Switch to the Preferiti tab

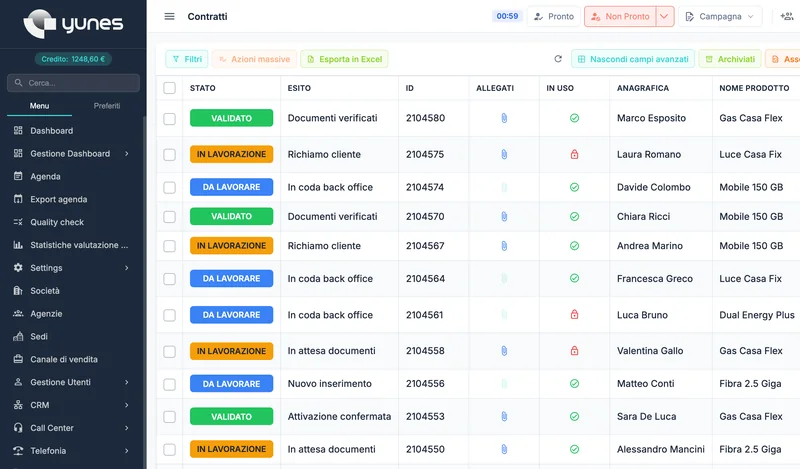pyautogui.click(x=107, y=106)
